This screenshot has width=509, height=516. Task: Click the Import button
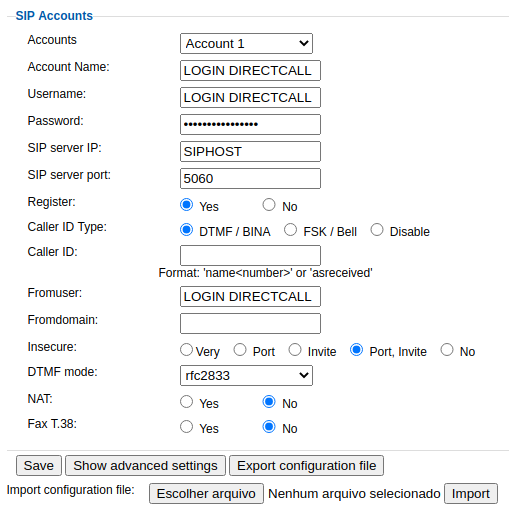471,493
